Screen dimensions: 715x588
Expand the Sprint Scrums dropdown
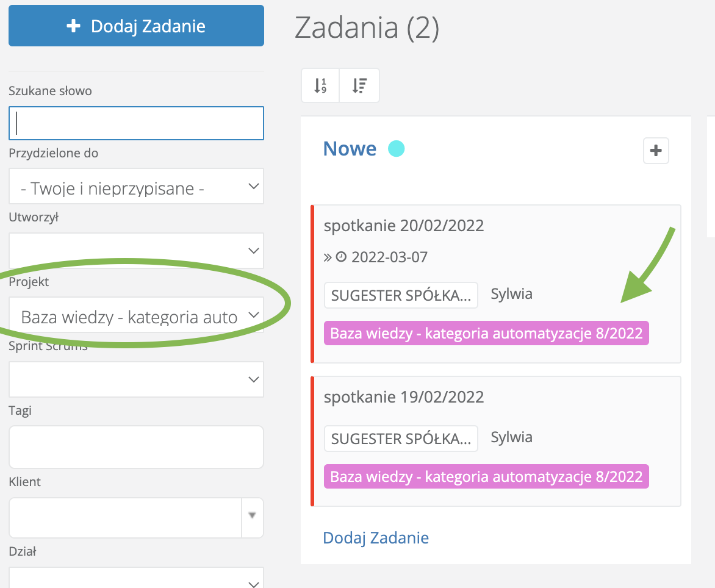pos(136,379)
